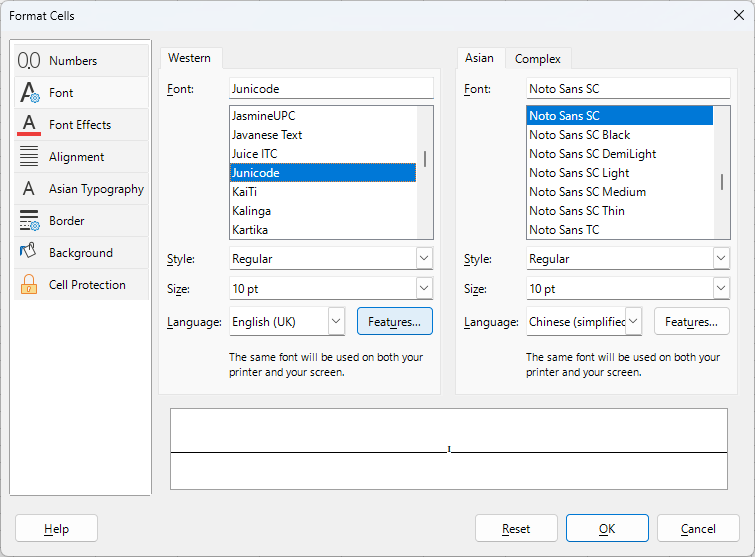Open Asian Language dropdown Chinese (simplified)

(633, 322)
